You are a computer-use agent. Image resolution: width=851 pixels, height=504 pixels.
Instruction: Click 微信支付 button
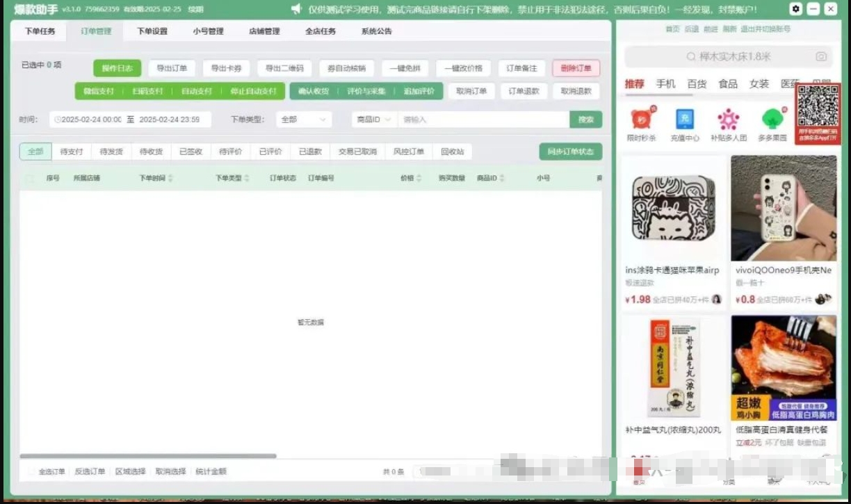[99, 91]
